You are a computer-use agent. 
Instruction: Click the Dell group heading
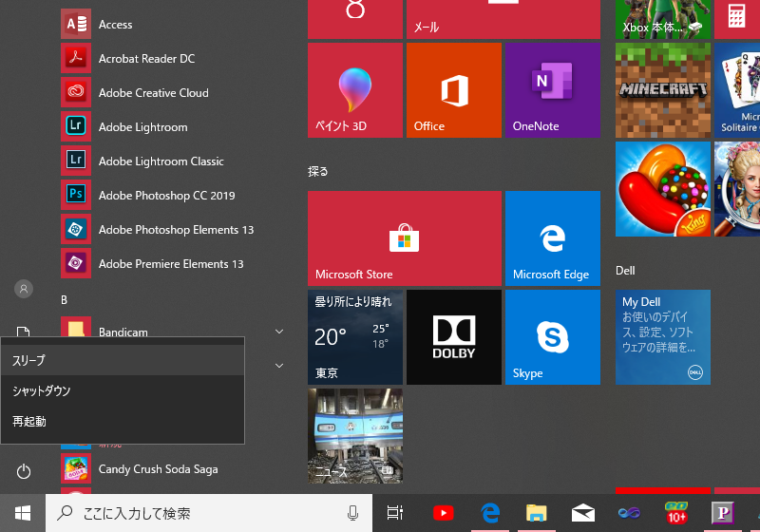pos(625,271)
